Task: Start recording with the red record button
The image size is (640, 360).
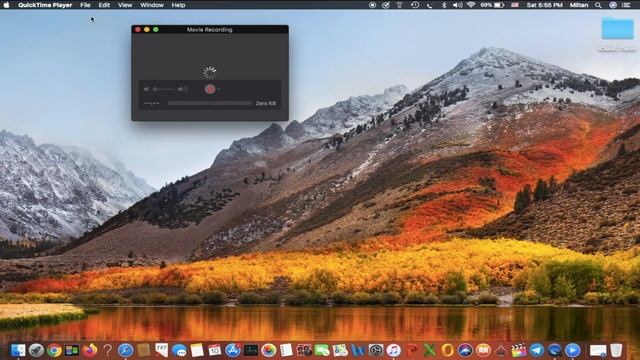Action: point(210,89)
